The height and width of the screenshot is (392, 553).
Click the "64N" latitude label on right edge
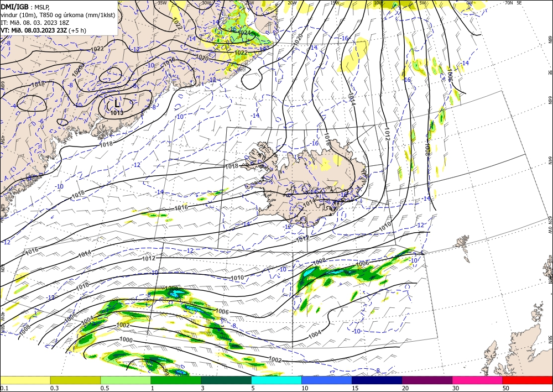pyautogui.click(x=550, y=160)
